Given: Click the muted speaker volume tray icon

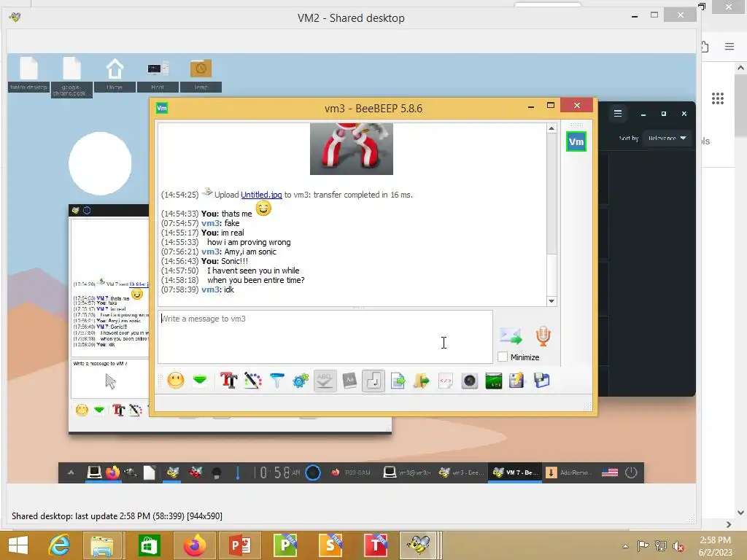Looking at the screenshot, I should 678,546.
